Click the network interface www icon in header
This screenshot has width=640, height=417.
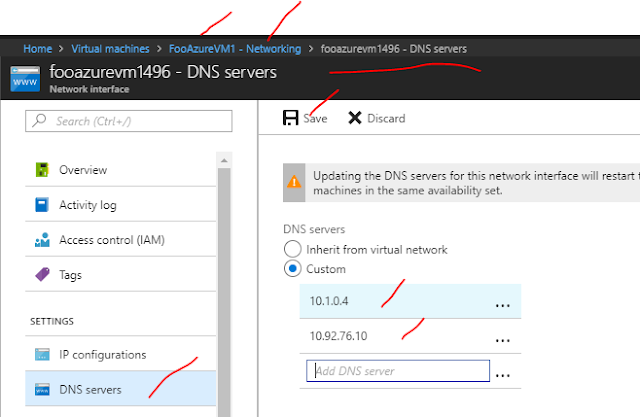pos(25,78)
